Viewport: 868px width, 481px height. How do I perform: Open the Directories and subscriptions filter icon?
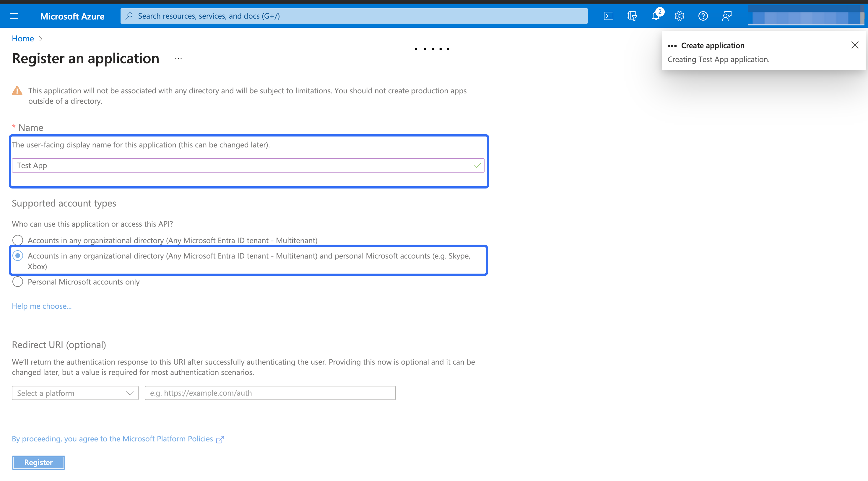632,16
